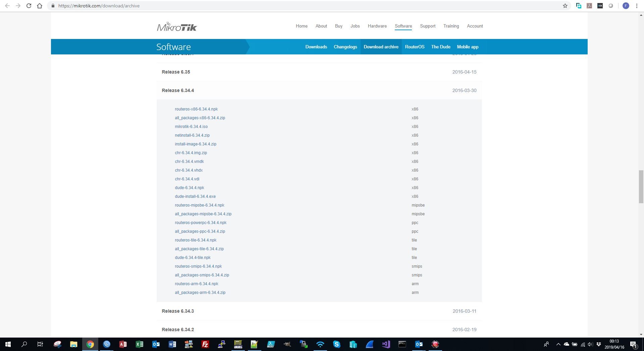The image size is (644, 351).
Task: Open the Home menu item
Action: point(302,26)
